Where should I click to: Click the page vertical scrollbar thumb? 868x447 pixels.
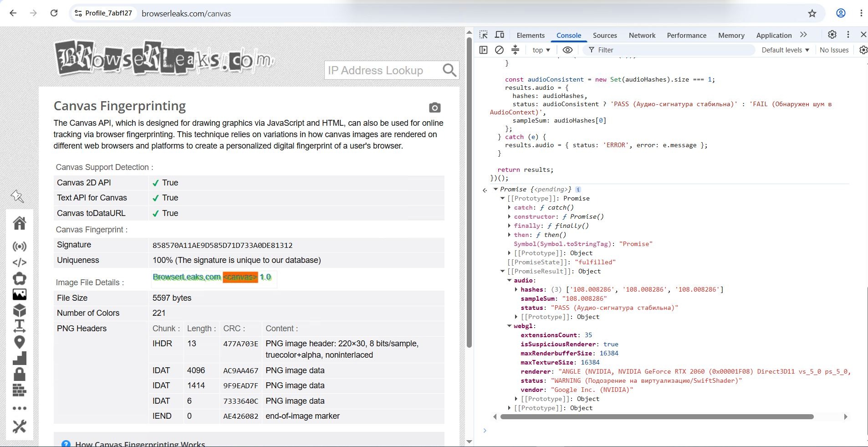469,193
